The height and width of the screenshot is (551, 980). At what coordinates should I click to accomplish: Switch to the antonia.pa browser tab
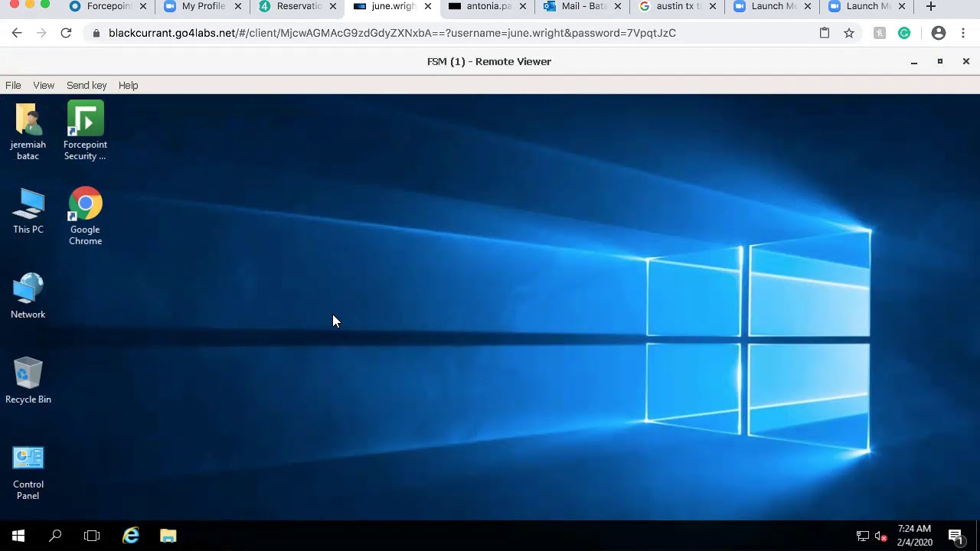[x=487, y=6]
